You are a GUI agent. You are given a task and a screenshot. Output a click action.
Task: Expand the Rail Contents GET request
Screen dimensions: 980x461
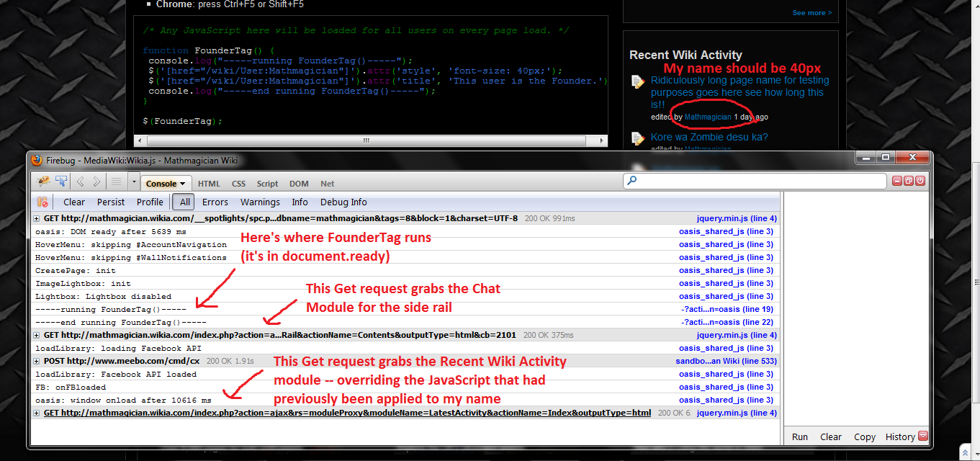(37, 335)
